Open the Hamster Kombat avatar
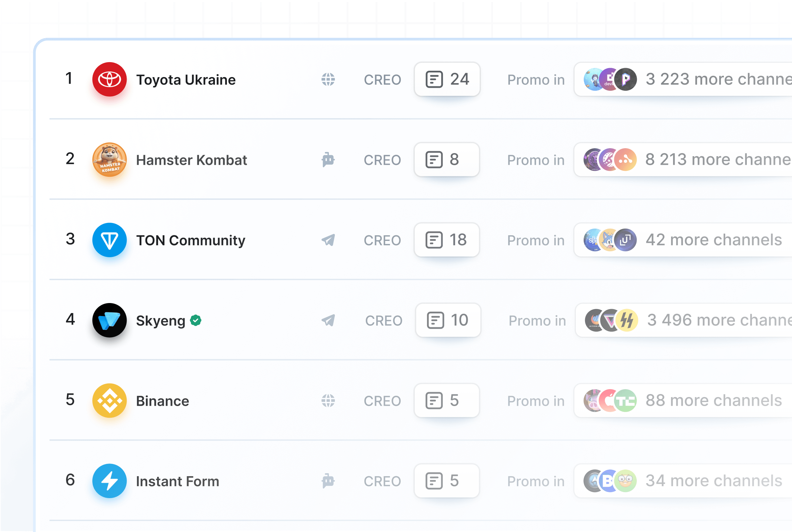 click(x=109, y=160)
